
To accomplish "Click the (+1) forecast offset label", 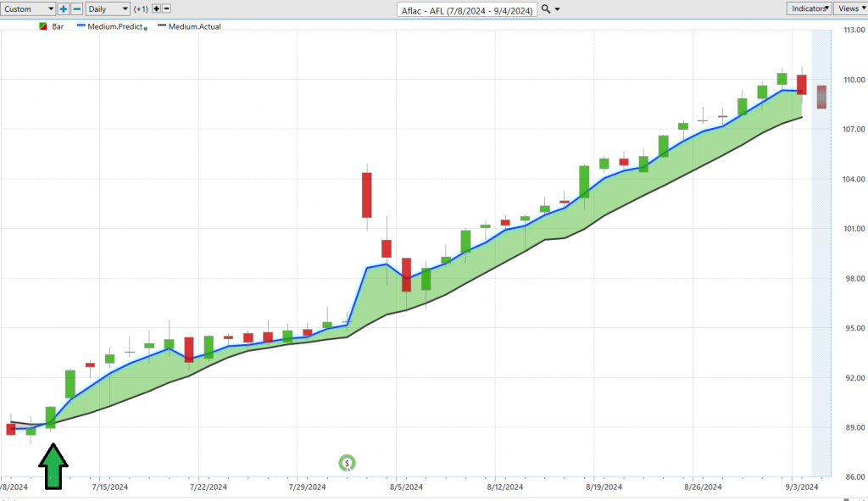I will [x=141, y=8].
